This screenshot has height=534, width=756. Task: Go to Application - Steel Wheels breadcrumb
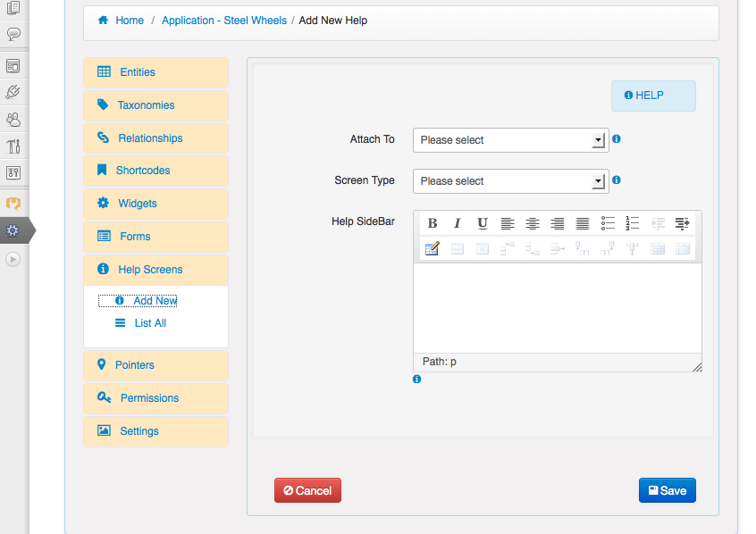[x=224, y=21]
